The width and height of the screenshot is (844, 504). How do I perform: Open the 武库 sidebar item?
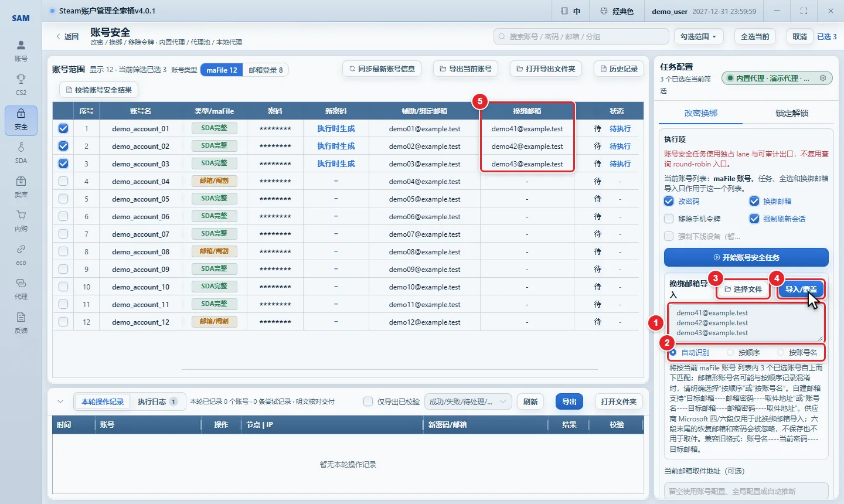click(21, 187)
